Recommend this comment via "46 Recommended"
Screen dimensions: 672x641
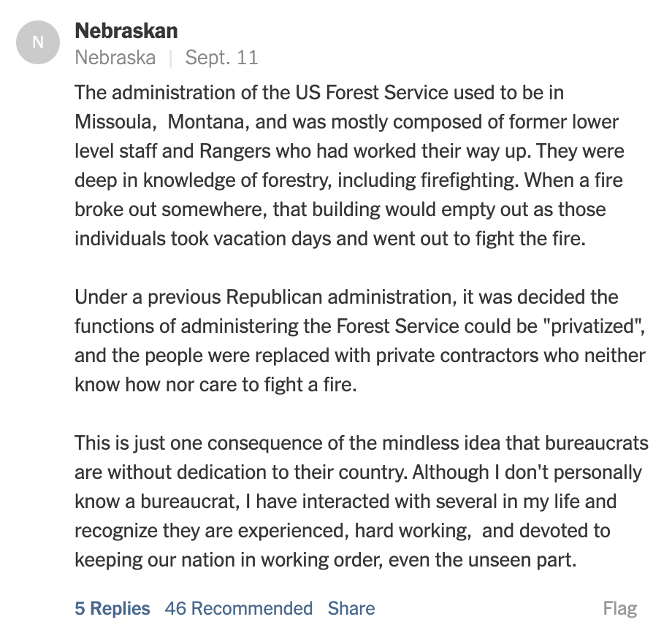click(x=239, y=608)
